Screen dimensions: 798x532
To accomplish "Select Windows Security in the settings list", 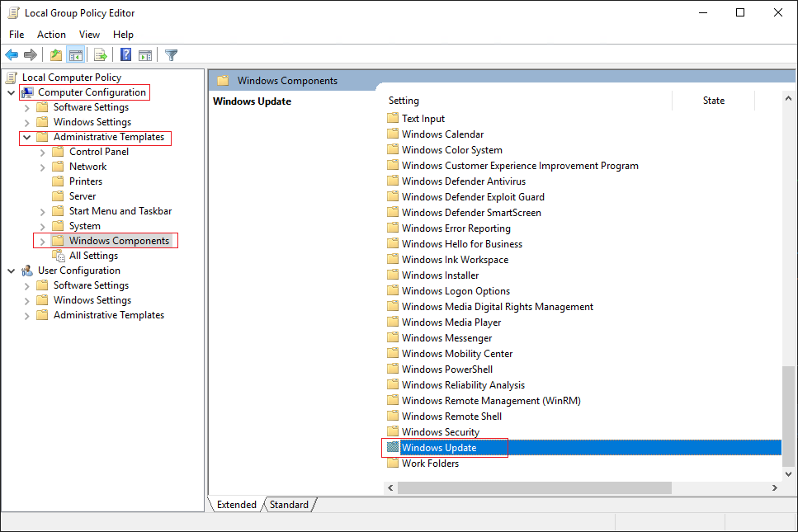I will pyautogui.click(x=441, y=432).
